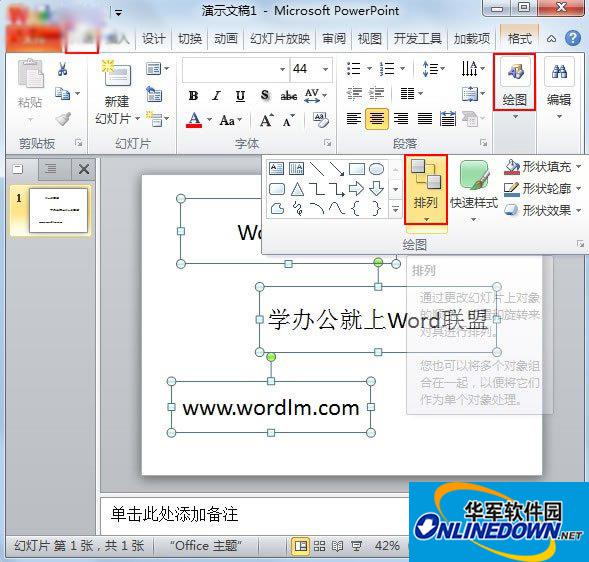Select slide 1 thumbnail
The height and width of the screenshot is (562, 589).
(x=58, y=211)
